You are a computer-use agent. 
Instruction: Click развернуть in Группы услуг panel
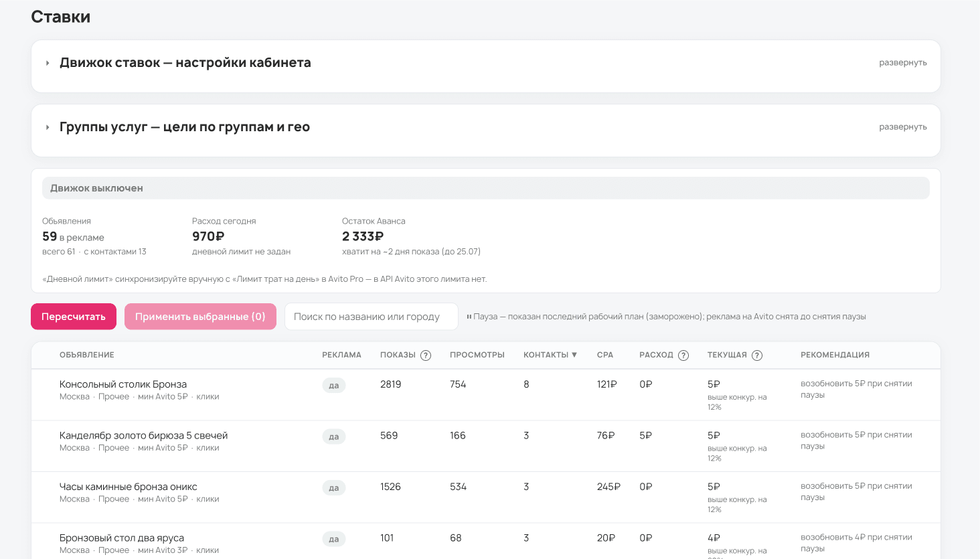click(903, 127)
